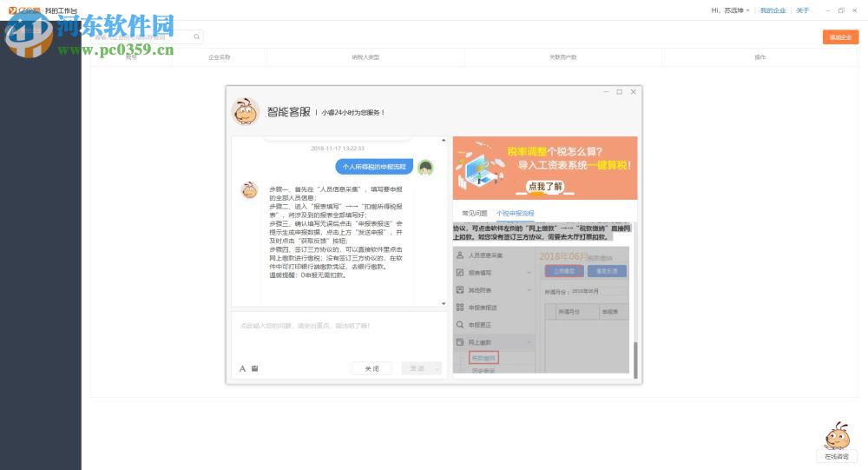
Task: Close the main application window
Action: click(x=855, y=10)
